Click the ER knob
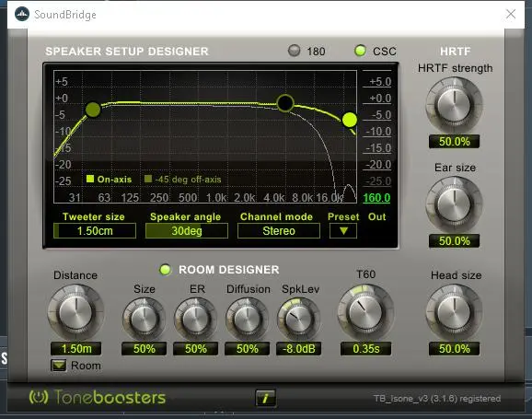This screenshot has width=532, height=419. pyautogui.click(x=195, y=320)
